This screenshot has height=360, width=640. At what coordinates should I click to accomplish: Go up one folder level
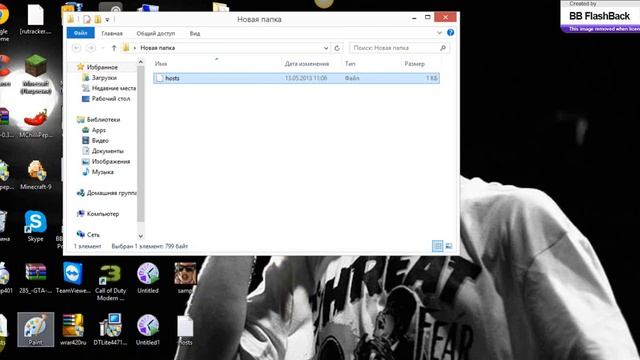point(114,48)
